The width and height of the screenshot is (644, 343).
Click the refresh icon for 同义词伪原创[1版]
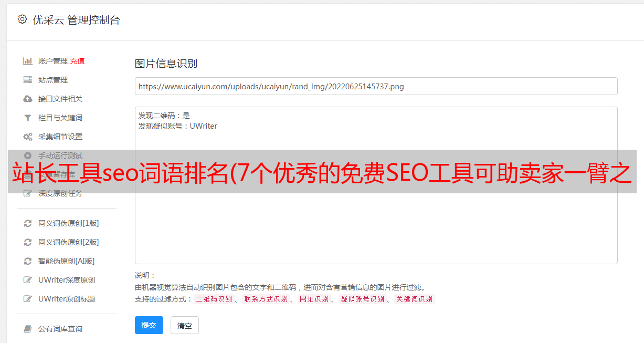coord(28,223)
